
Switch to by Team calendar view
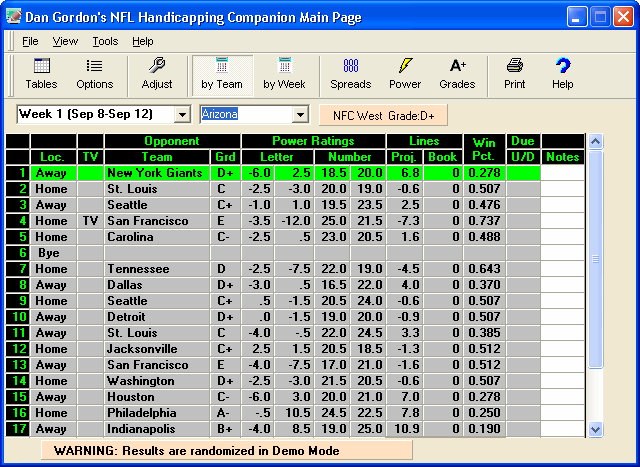pos(222,76)
